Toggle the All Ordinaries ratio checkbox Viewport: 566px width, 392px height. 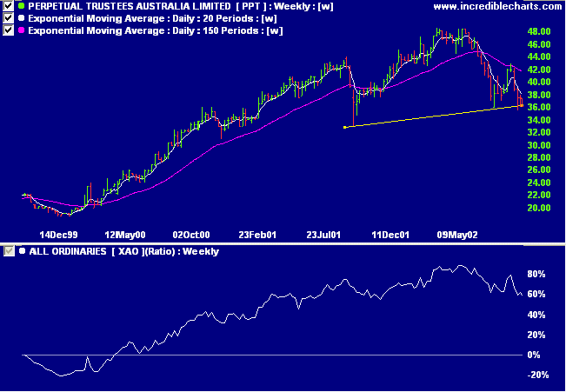9,251
